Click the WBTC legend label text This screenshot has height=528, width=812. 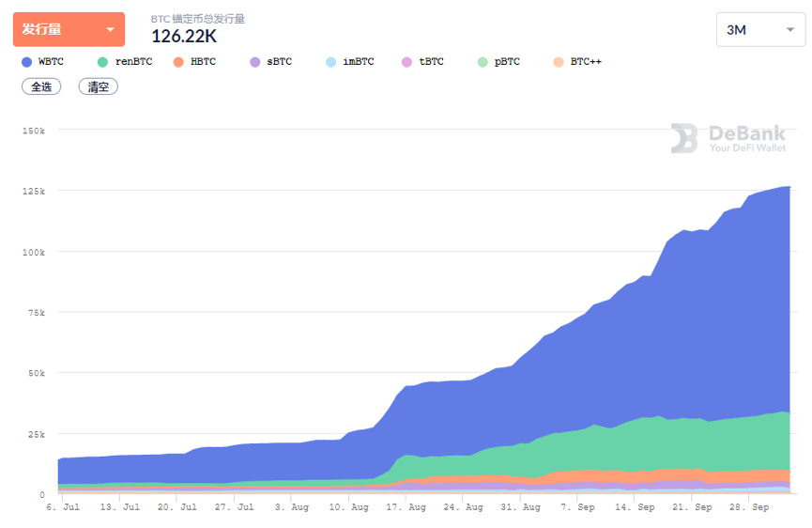coord(51,62)
